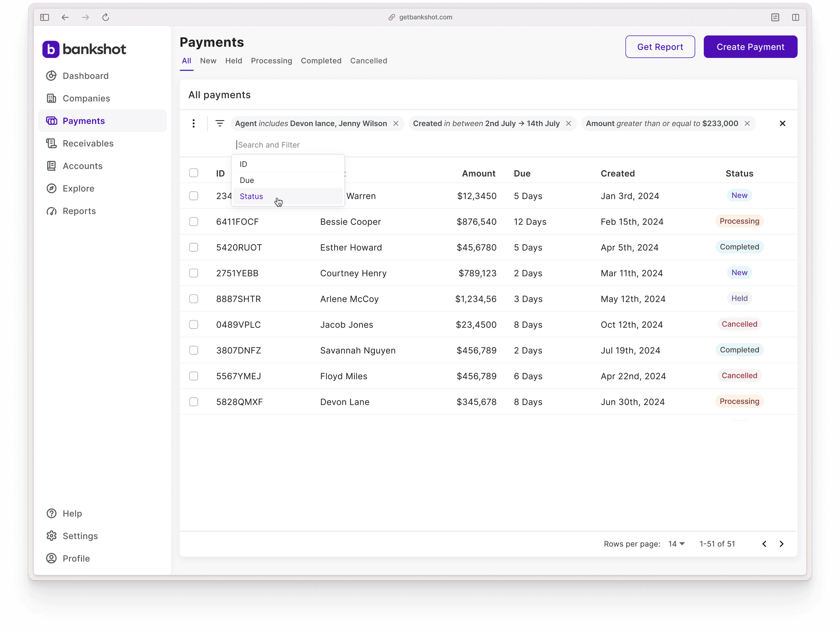Click the Reports gauge icon
Viewport: 840px width, 634px height.
(x=51, y=211)
